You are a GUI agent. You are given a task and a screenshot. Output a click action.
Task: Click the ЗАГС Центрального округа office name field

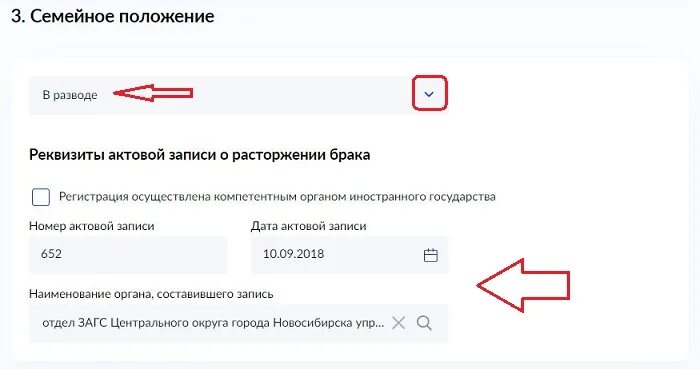click(x=238, y=323)
